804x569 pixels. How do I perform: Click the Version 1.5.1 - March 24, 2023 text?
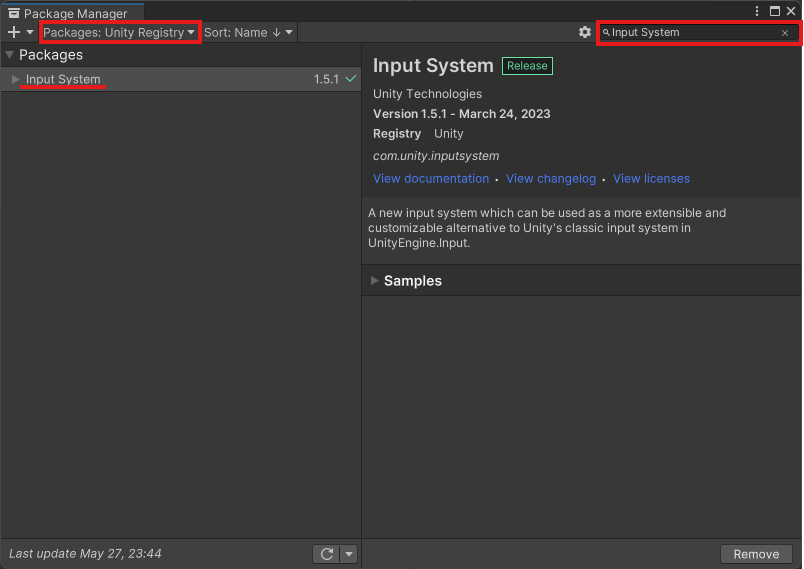461,114
